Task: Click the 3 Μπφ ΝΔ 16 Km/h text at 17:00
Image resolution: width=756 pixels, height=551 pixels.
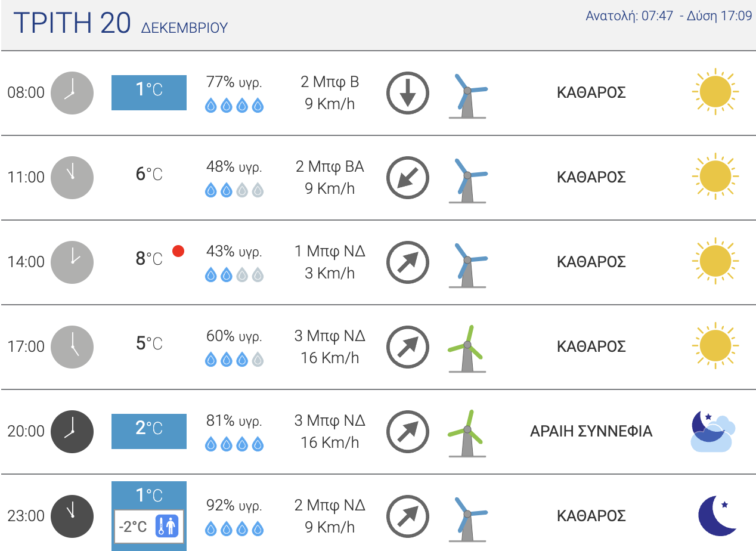Action: [x=330, y=346]
